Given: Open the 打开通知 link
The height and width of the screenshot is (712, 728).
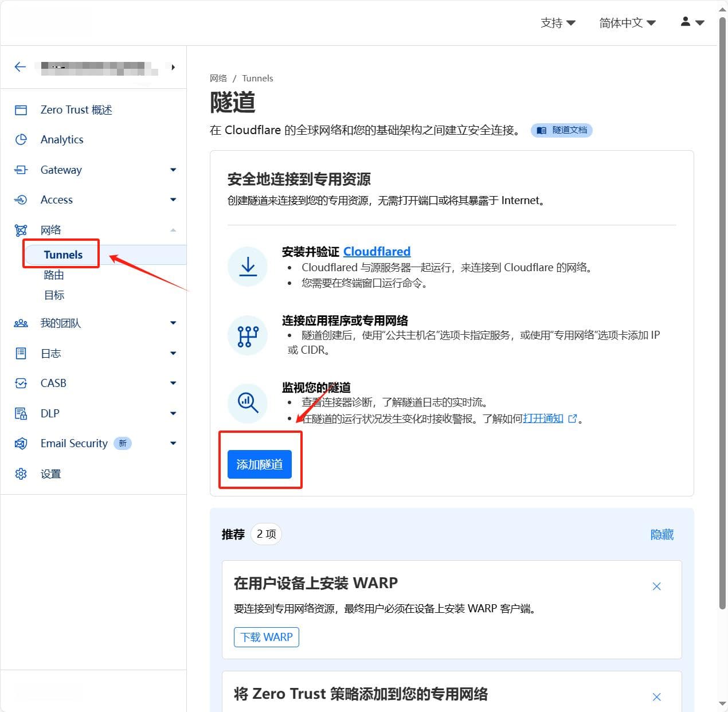Looking at the screenshot, I should point(543,418).
